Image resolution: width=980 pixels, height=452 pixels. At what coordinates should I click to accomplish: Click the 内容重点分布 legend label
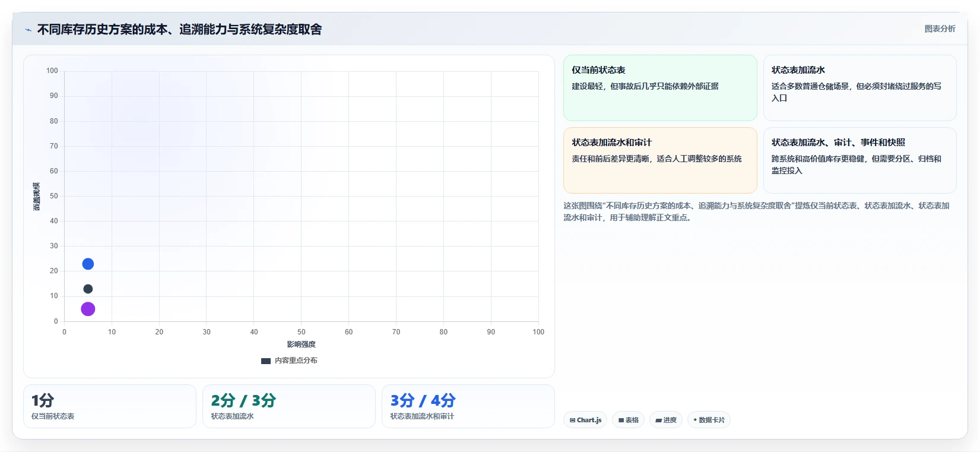click(x=296, y=361)
